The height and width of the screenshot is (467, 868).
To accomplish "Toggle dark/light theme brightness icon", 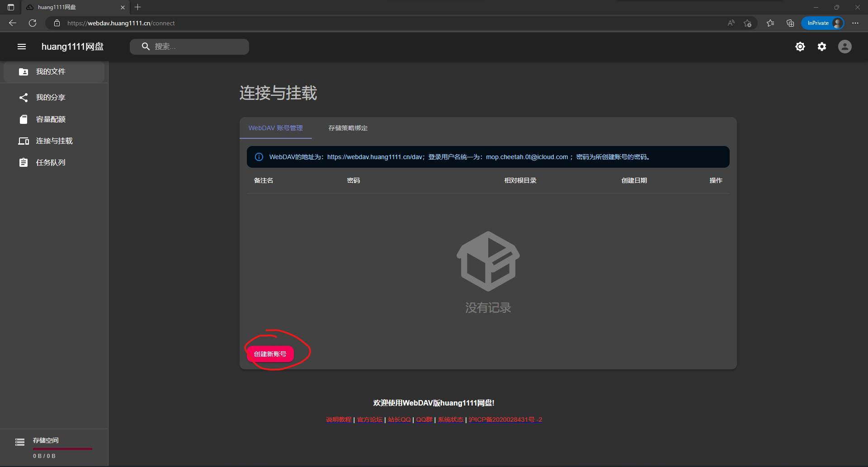I will pos(800,47).
